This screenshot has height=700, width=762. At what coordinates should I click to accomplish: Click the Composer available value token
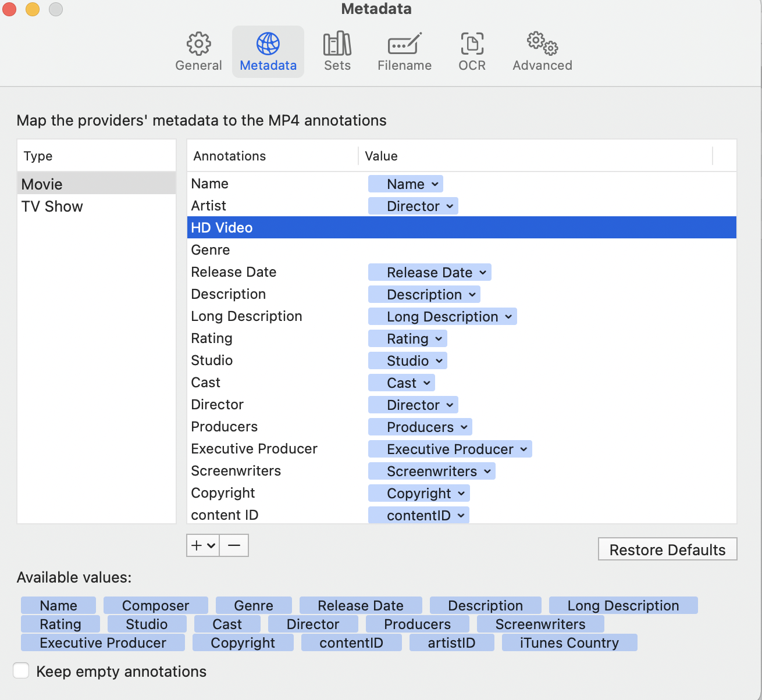(155, 605)
